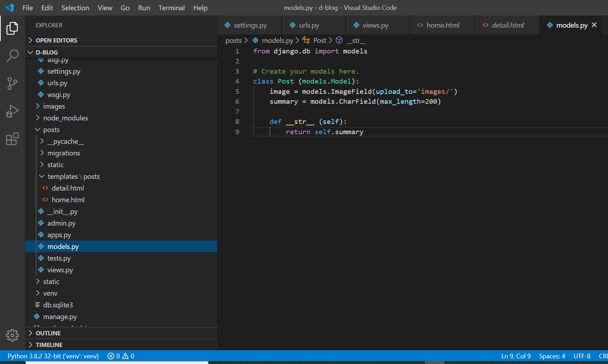Expand the OUTLINE section
608x364 pixels.
click(x=30, y=333)
